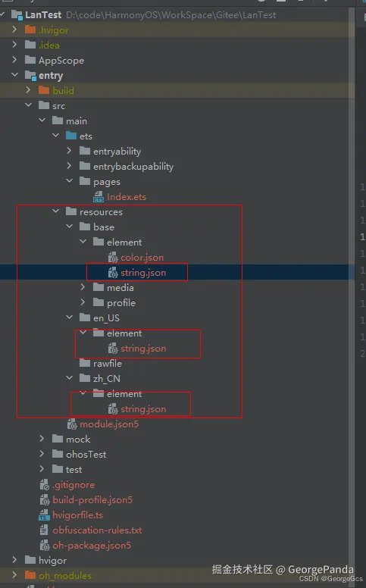366x588 pixels.
Task: Select the LanTest project root name
Action: (x=43, y=15)
